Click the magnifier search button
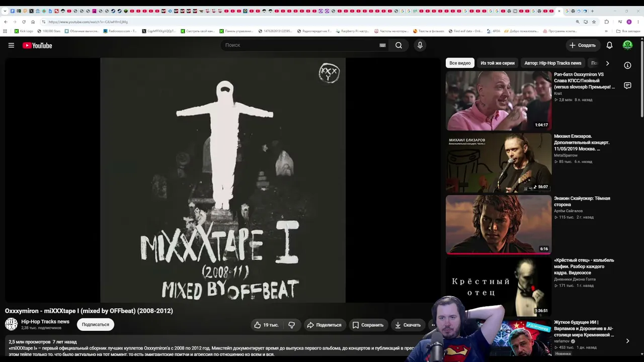This screenshot has height=362, width=644. 398,45
